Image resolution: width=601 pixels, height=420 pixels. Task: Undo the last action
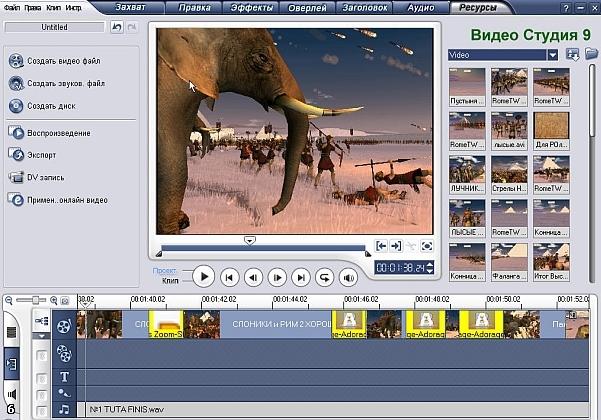(x=117, y=27)
